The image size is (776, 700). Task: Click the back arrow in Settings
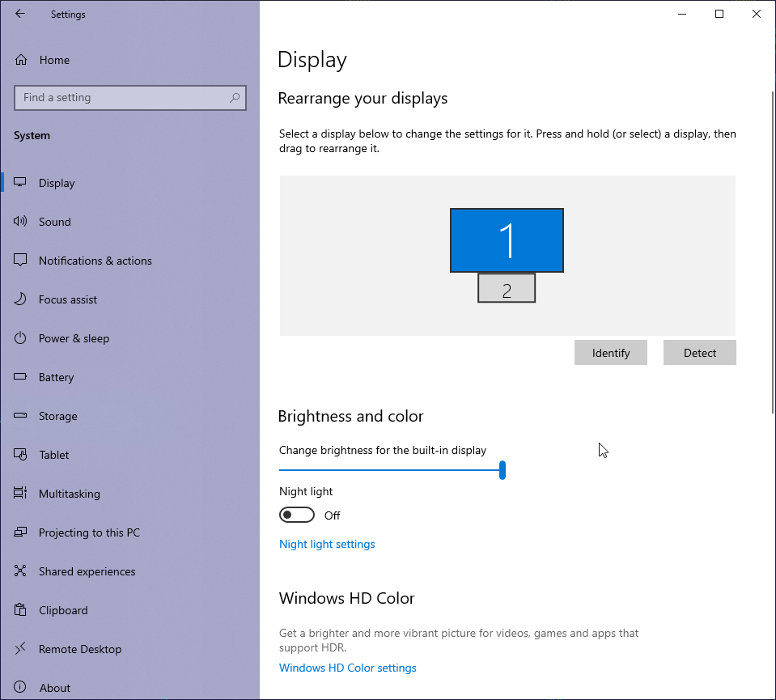click(x=19, y=14)
